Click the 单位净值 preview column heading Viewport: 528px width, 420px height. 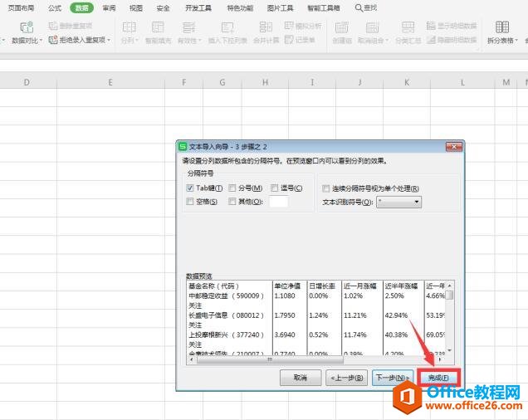tap(287, 286)
